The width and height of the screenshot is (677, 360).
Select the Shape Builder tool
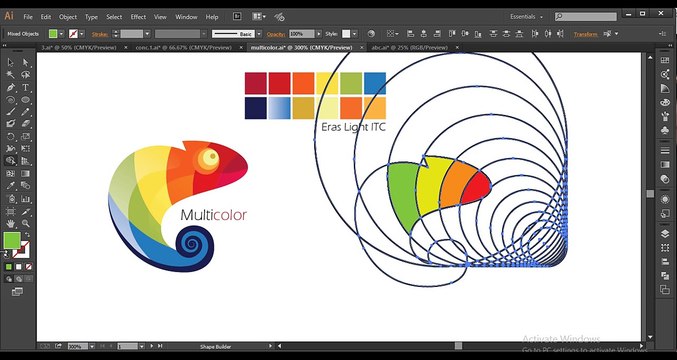(10, 161)
